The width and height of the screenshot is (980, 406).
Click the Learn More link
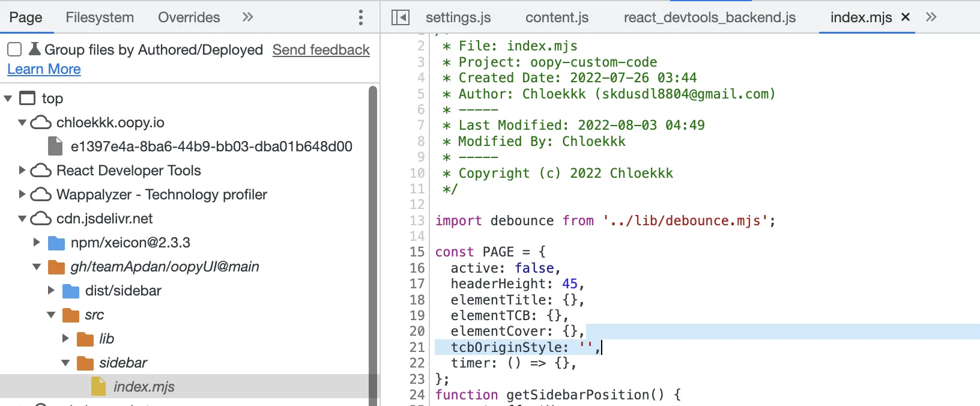[x=44, y=69]
